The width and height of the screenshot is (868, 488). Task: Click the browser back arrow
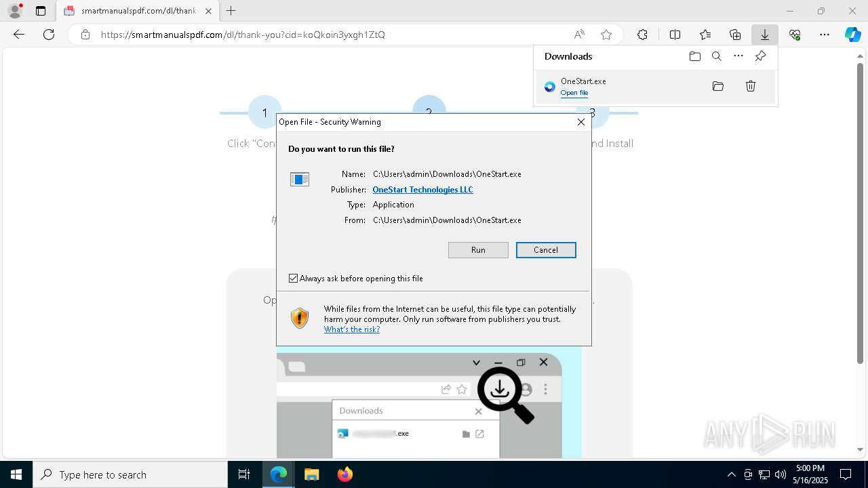[19, 35]
